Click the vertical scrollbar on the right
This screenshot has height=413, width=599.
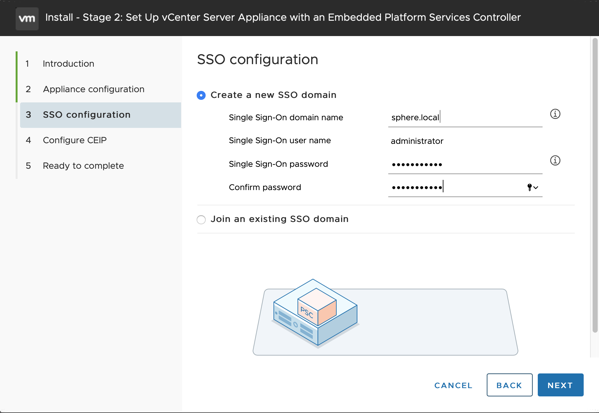[595, 185]
